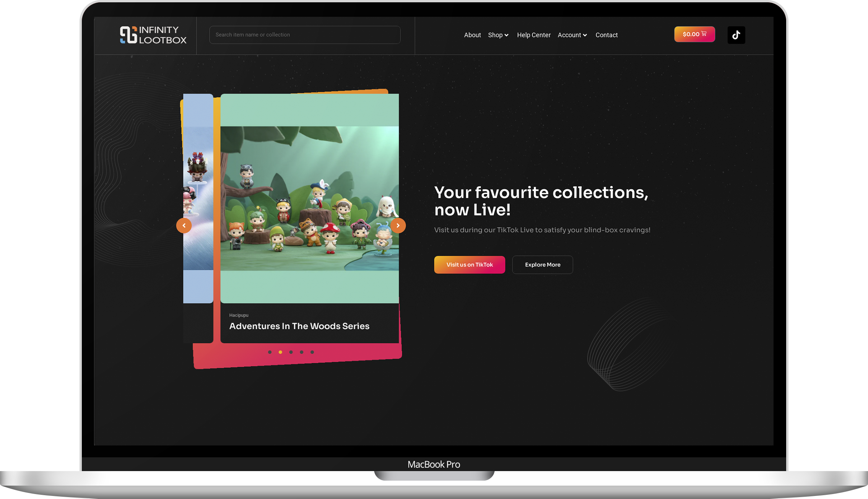This screenshot has width=868, height=499.
Task: Open the Contact page
Action: [x=606, y=35]
